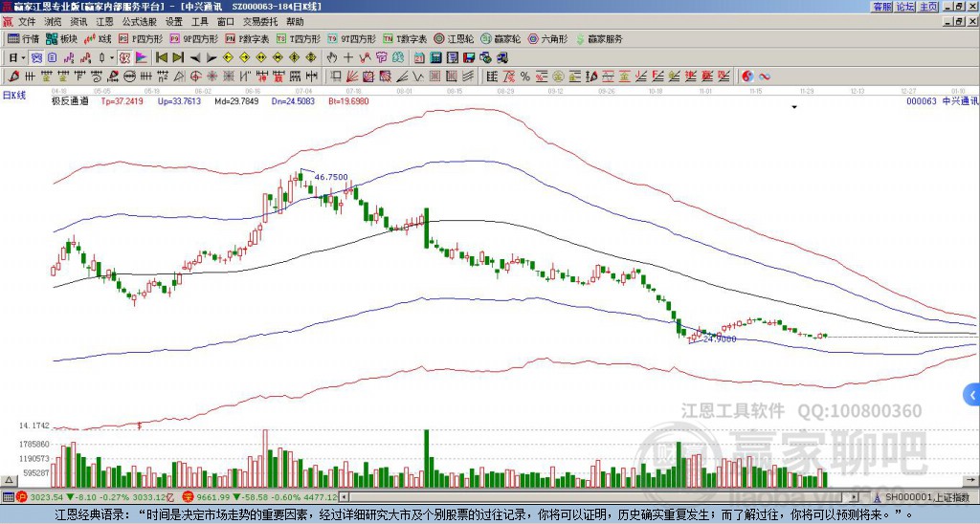Jump to first bar with green skip-back arrow
Screen dimensions: 980x524
tap(161, 58)
